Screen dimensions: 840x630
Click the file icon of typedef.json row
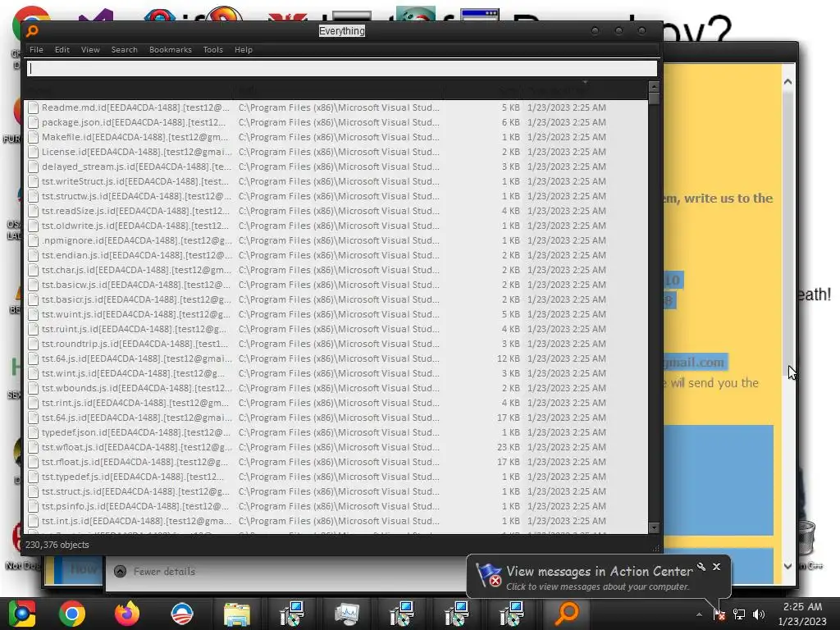click(33, 432)
